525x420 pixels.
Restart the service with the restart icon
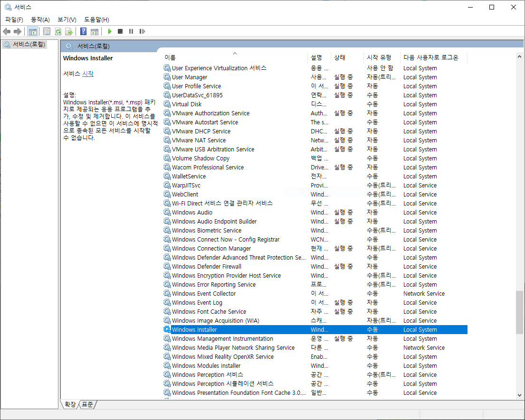click(143, 31)
